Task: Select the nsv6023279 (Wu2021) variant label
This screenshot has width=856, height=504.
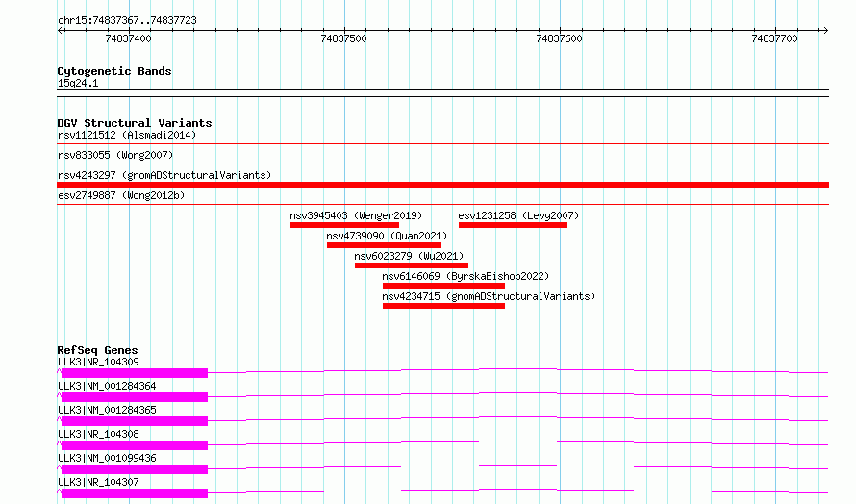Action: 409,256
